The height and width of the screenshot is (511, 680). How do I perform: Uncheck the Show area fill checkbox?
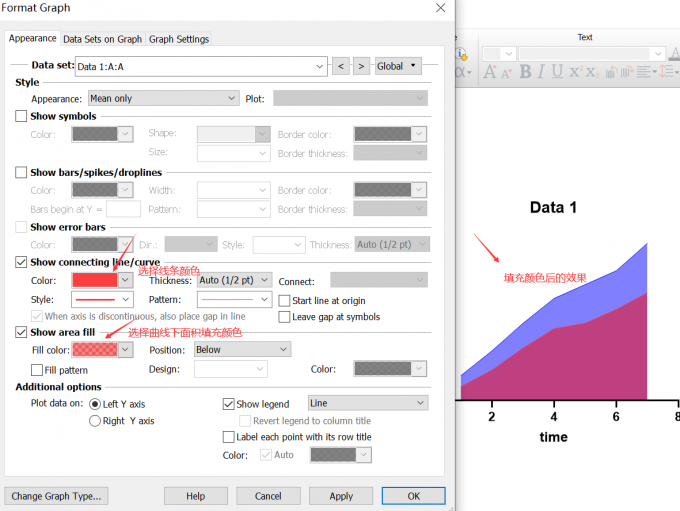pos(22,332)
